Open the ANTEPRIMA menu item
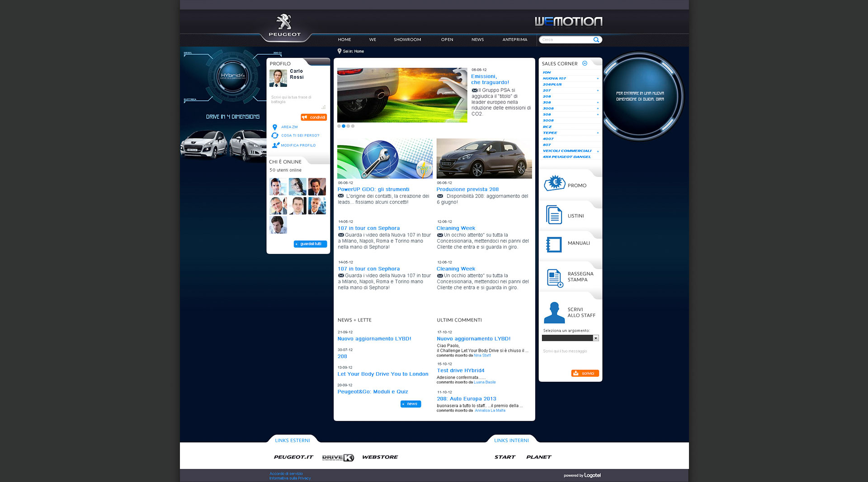Image resolution: width=868 pixels, height=482 pixels. [x=515, y=40]
